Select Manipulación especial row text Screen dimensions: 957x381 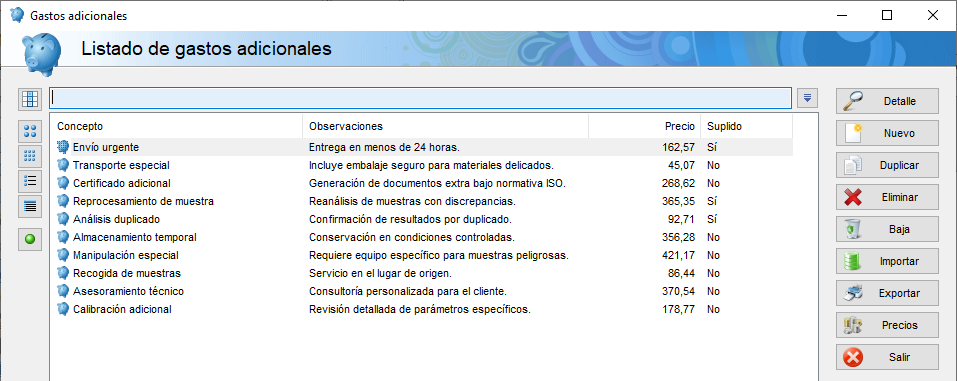tap(126, 255)
